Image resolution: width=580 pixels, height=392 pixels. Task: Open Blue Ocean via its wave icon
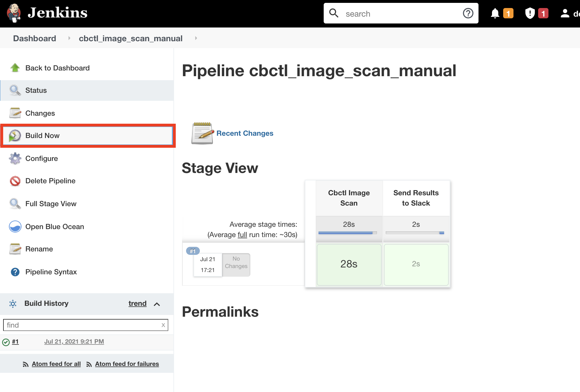click(x=15, y=226)
